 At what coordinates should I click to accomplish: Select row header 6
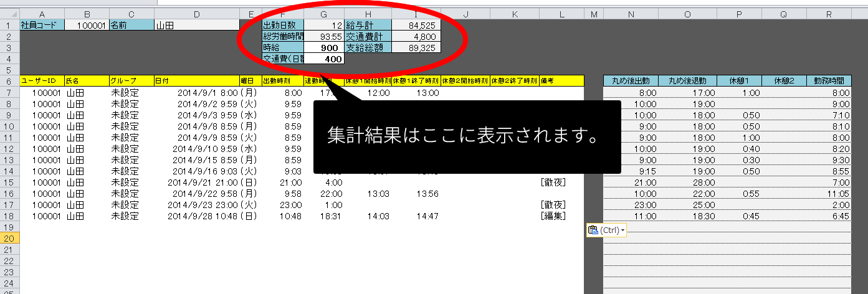10,81
